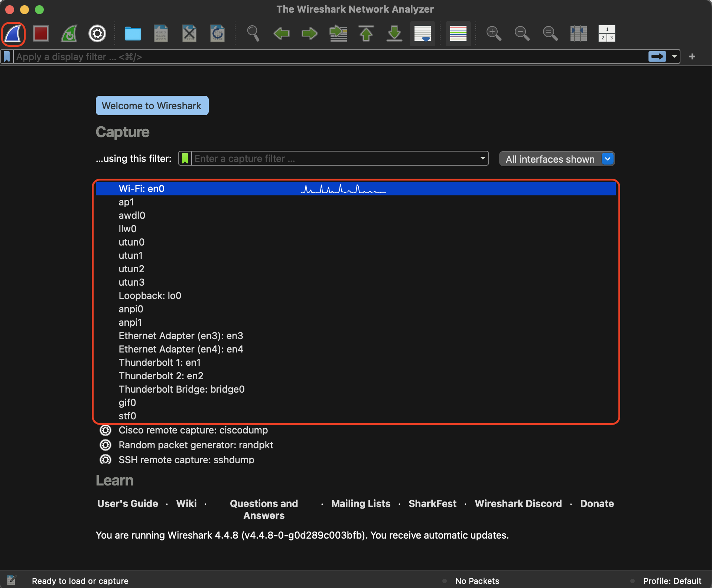Click the capture filter input field
Viewport: 712px width, 588px height.
click(x=334, y=159)
